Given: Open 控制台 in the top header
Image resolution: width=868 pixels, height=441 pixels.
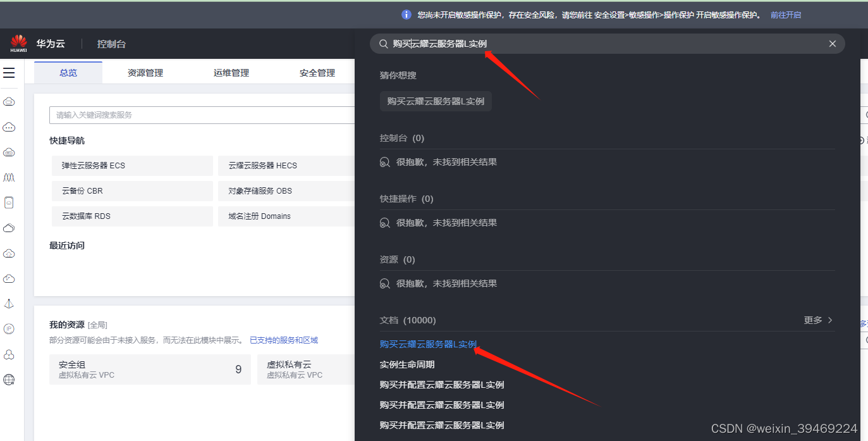Looking at the screenshot, I should tap(111, 44).
